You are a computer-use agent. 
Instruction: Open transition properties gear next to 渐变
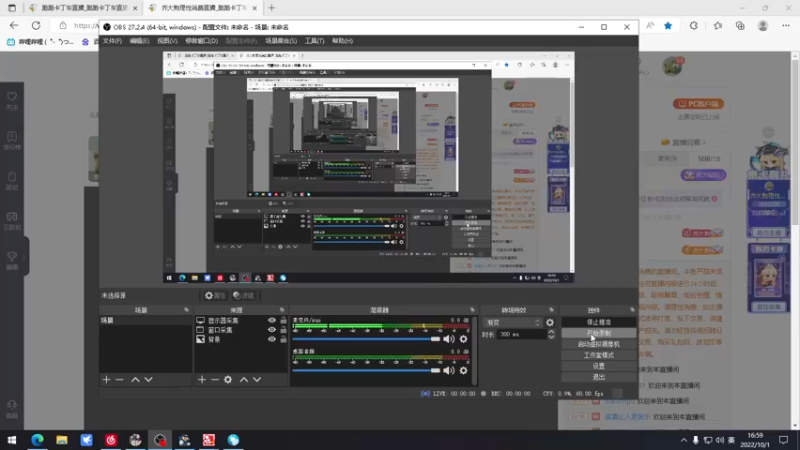[x=549, y=322]
